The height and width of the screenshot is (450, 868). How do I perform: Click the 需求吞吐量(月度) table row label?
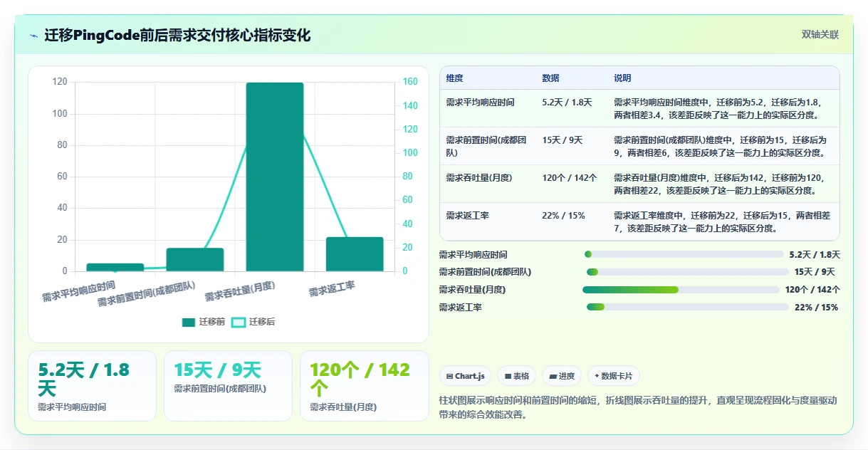coord(479,178)
